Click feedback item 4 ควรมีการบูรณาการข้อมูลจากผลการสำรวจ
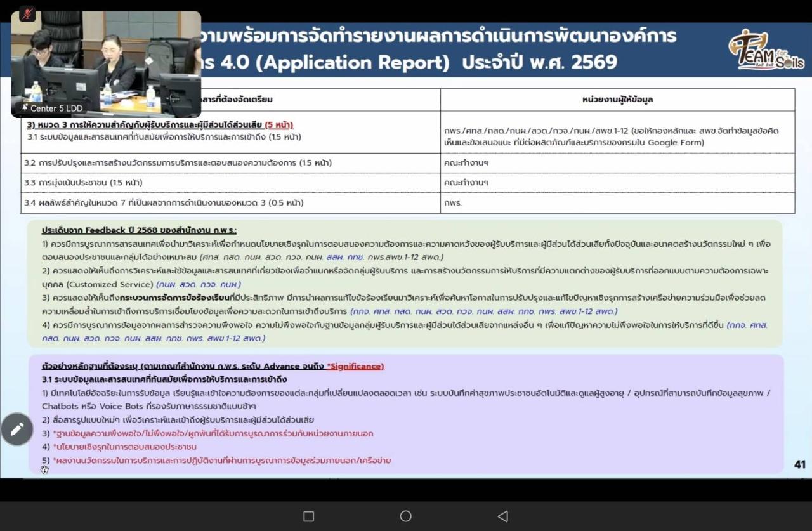 pyautogui.click(x=405, y=331)
